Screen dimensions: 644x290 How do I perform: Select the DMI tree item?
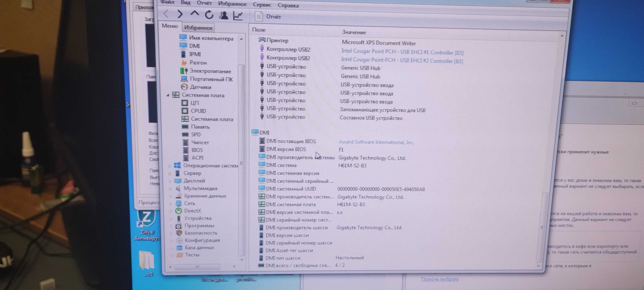[190, 46]
